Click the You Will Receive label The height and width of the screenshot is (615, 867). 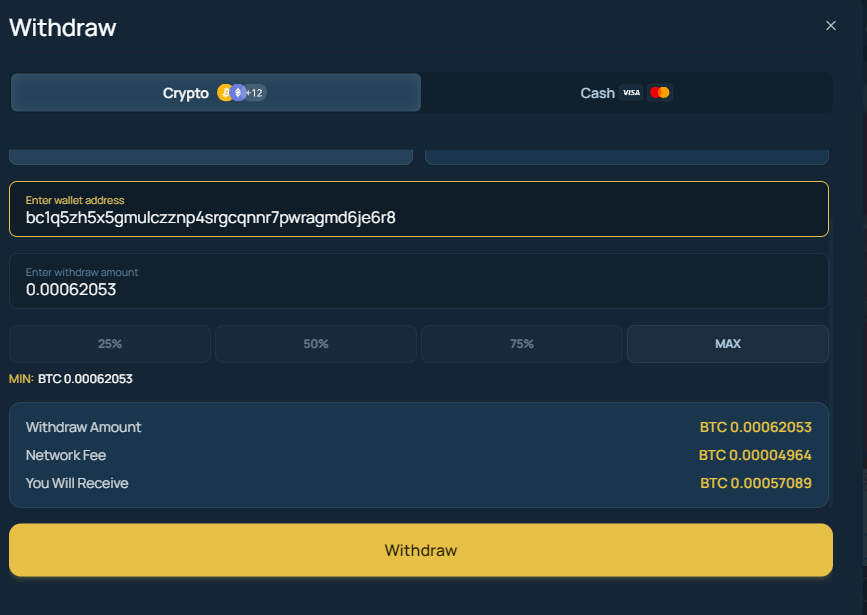click(77, 483)
